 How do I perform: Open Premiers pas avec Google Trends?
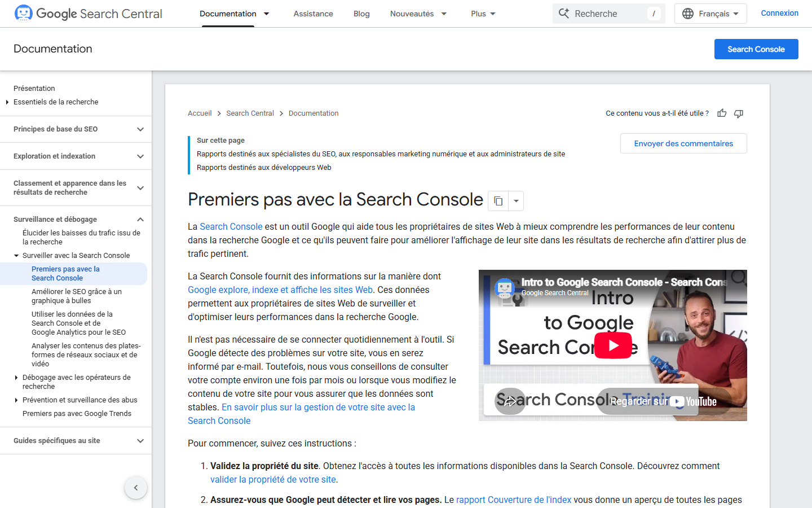tap(77, 414)
